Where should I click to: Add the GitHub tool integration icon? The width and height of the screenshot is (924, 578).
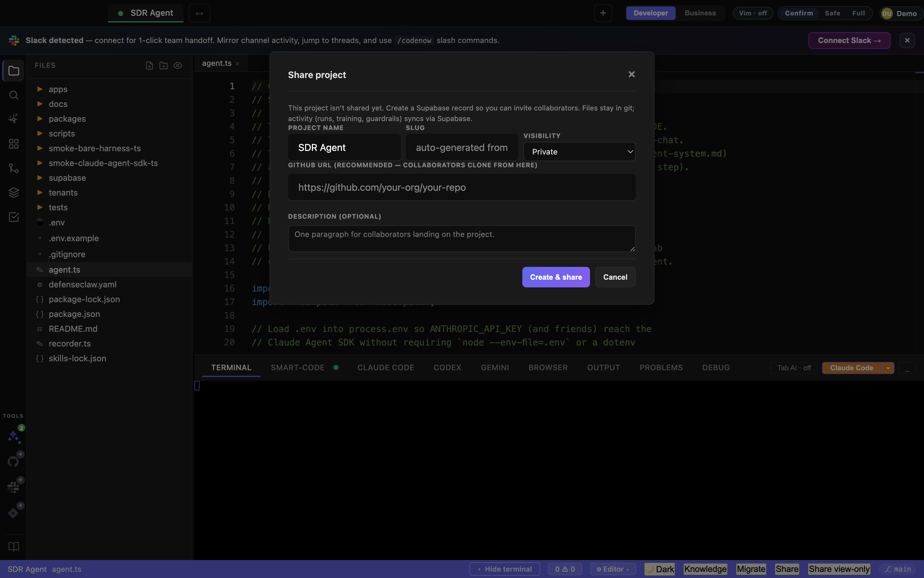[x=13, y=461]
